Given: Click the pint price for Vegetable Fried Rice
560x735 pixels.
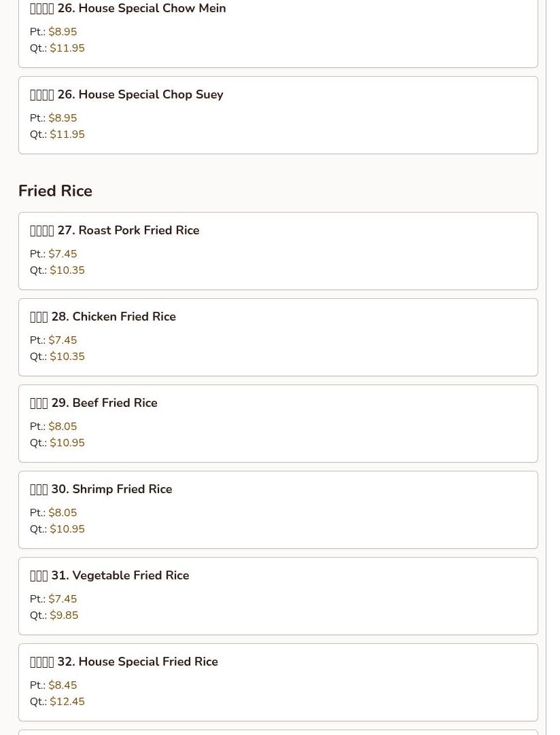Looking at the screenshot, I should pos(63,599).
